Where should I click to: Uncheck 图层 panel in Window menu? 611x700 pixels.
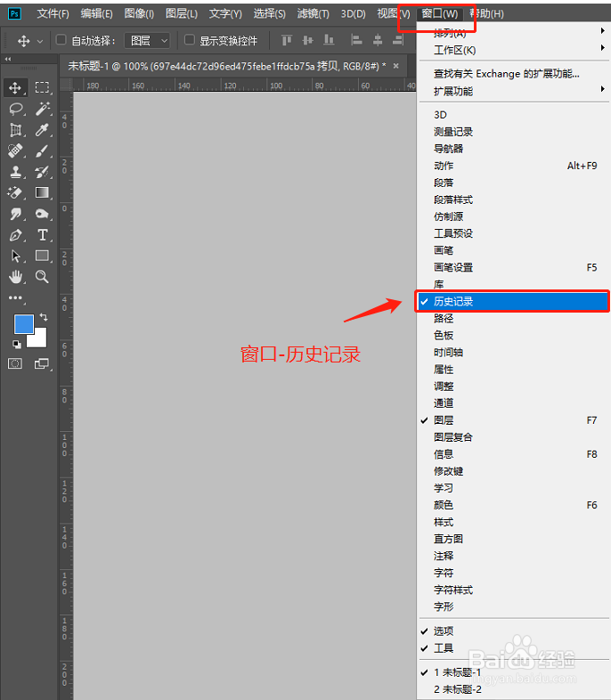click(x=512, y=420)
